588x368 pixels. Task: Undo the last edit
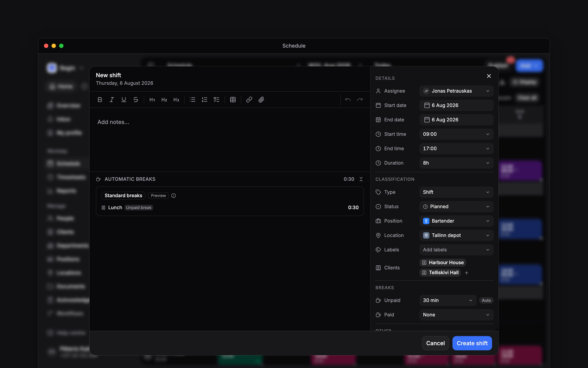point(348,100)
